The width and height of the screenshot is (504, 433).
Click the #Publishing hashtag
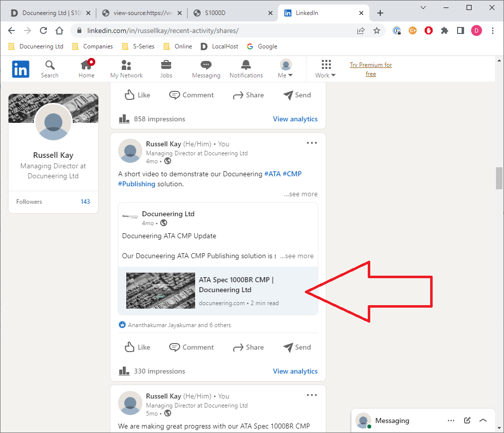pyautogui.click(x=137, y=184)
